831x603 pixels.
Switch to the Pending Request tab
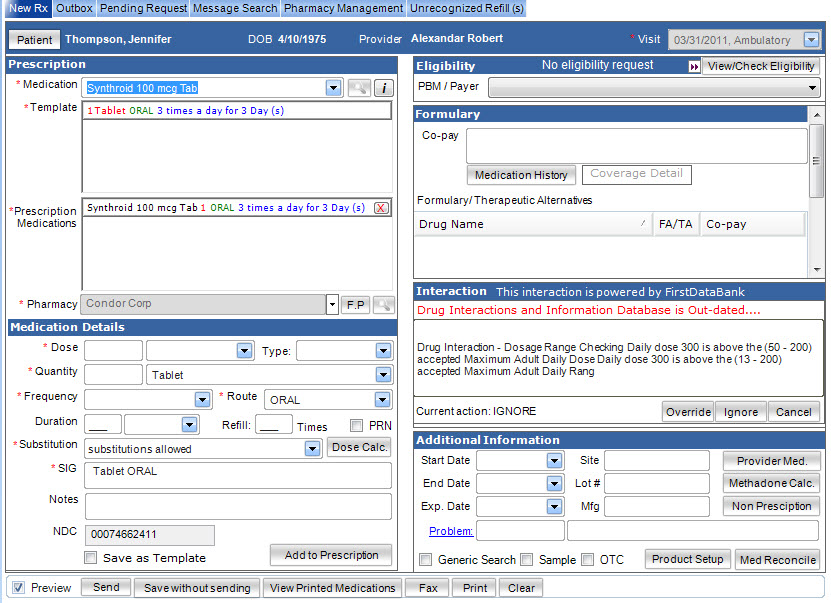coord(143,8)
